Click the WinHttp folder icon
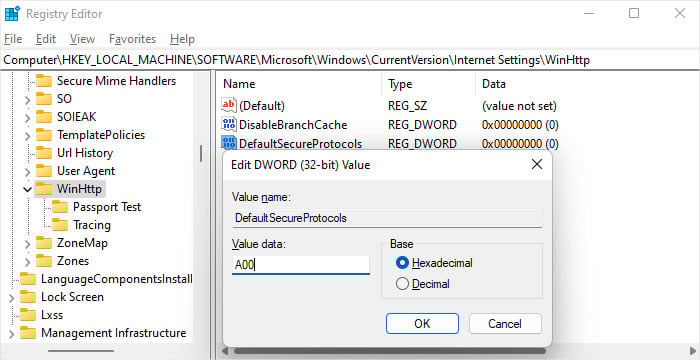 (x=44, y=189)
